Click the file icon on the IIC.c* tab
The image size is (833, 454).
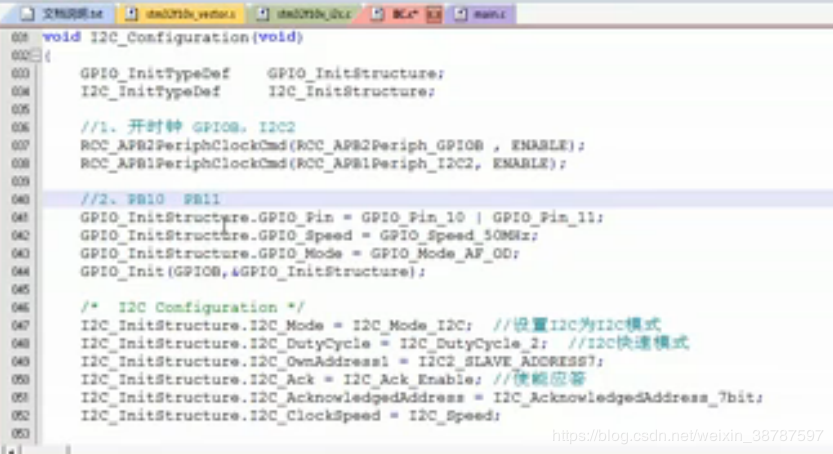pos(377,14)
